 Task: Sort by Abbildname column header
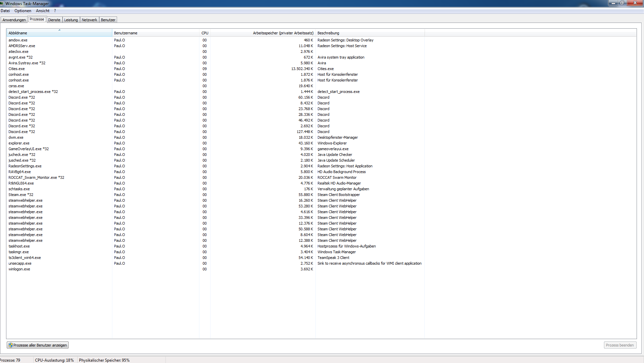click(59, 33)
